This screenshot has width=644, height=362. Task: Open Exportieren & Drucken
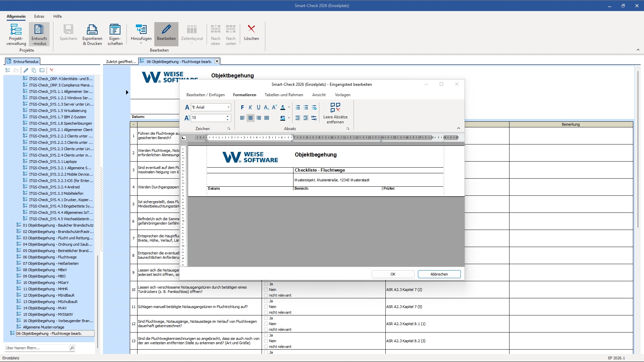[92, 34]
